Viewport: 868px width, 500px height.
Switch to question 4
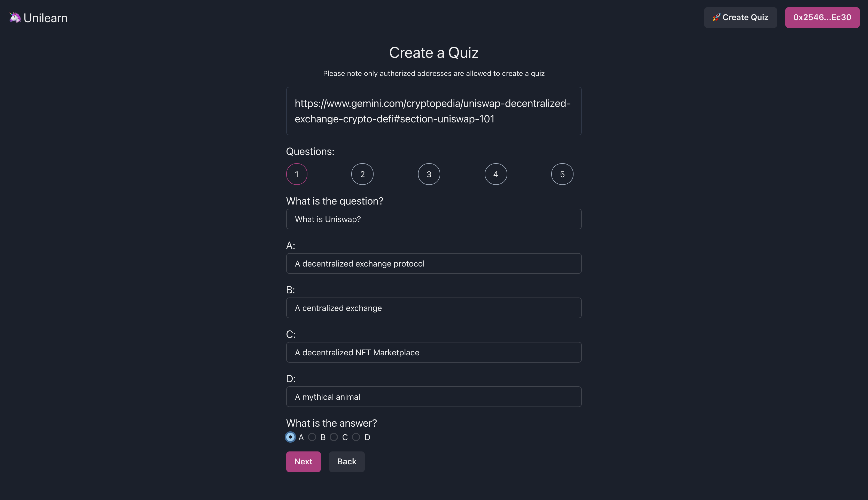[x=495, y=174]
